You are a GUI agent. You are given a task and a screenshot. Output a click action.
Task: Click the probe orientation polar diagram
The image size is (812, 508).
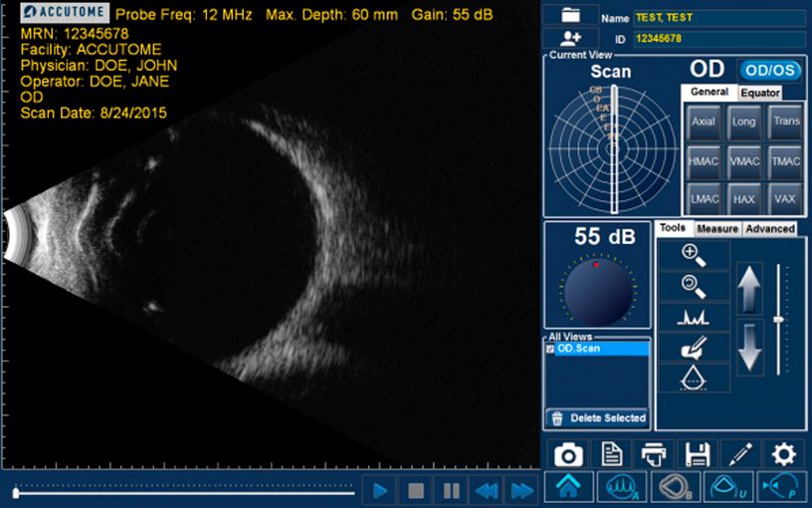[613, 149]
